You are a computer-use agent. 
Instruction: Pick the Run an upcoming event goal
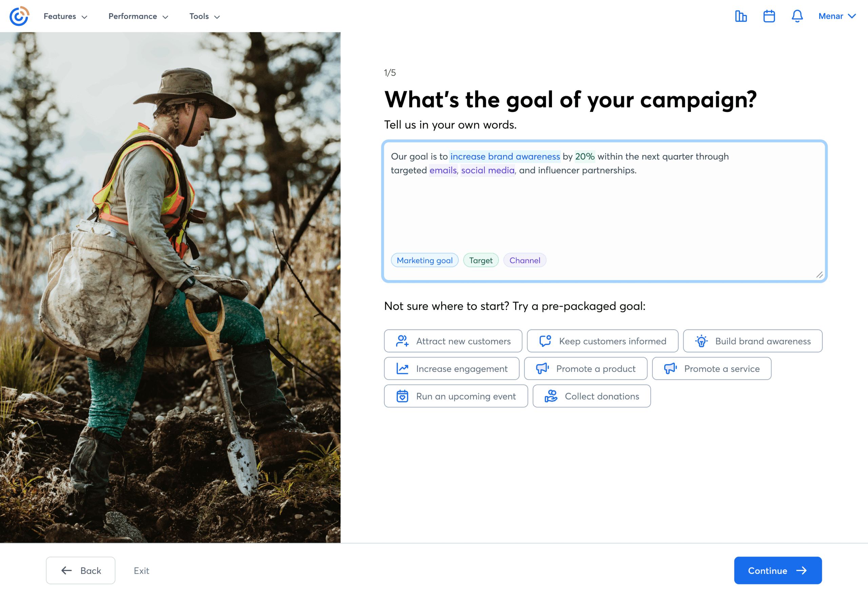(455, 396)
